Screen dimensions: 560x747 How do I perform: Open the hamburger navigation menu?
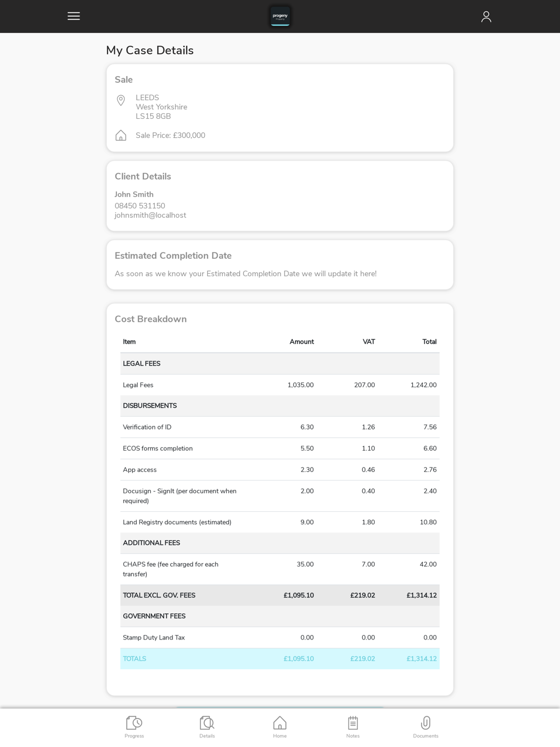click(x=73, y=16)
